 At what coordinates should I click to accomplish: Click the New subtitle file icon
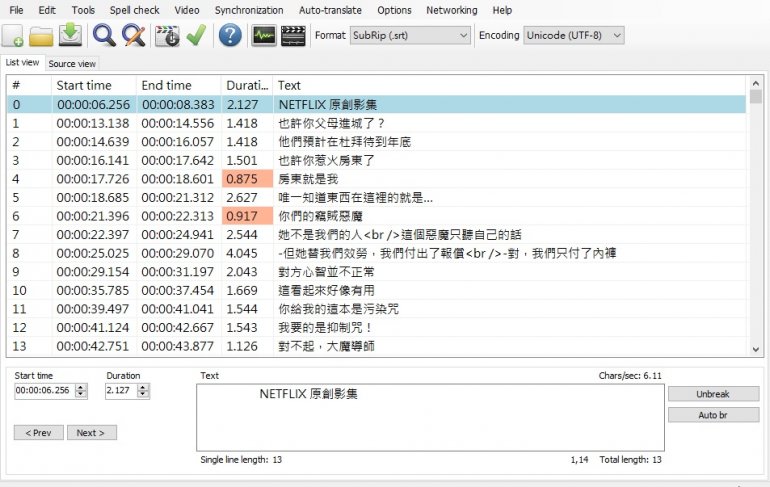tap(13, 35)
